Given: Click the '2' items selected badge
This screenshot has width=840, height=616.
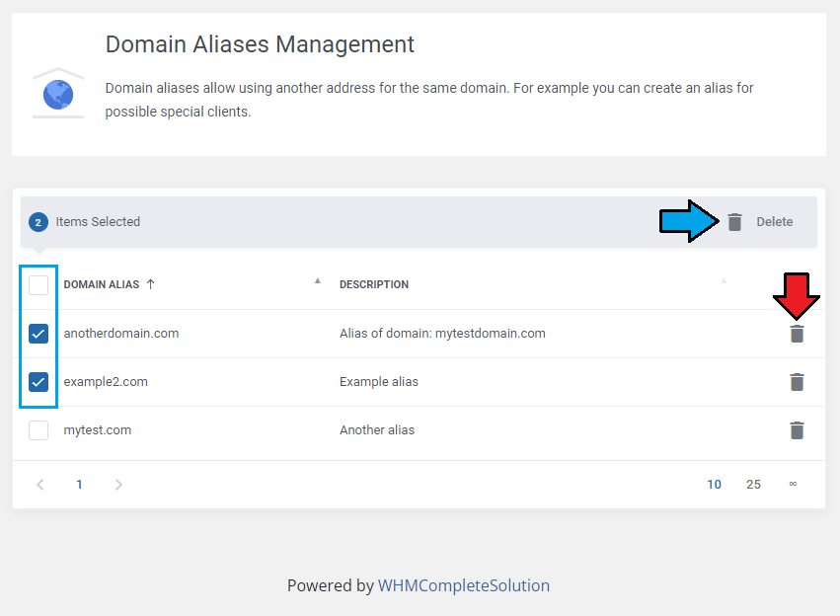Looking at the screenshot, I should click(x=38, y=222).
